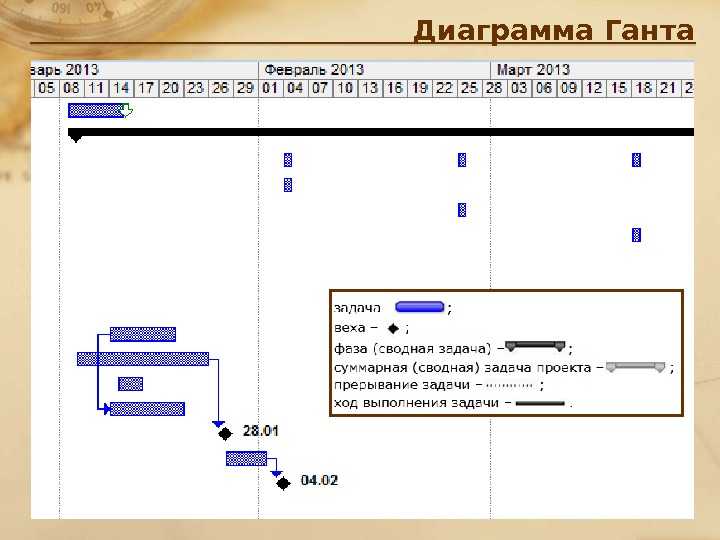Click day cell '17' in timeline header
Image resolution: width=720 pixels, height=540 pixels.
[146, 88]
